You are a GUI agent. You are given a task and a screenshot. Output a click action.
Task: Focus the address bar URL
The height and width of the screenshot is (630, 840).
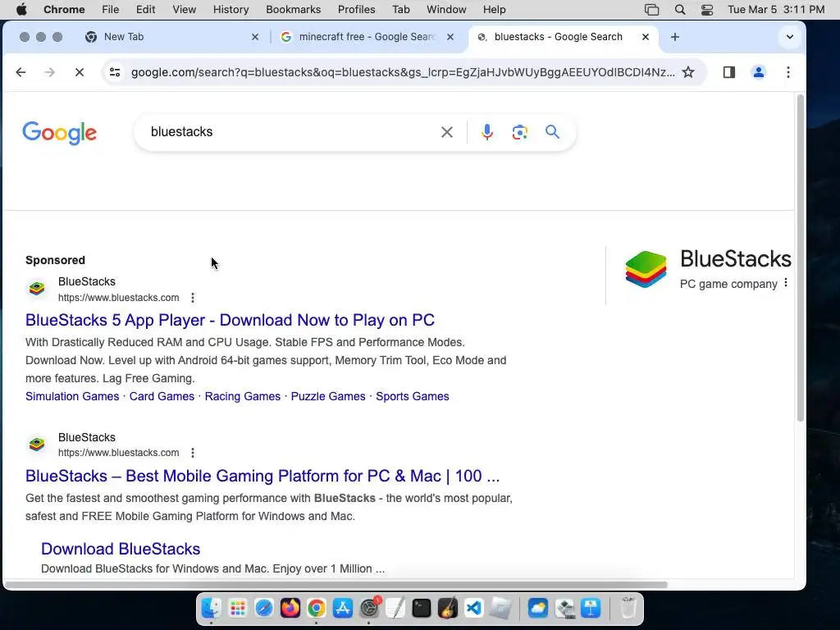[x=403, y=72]
